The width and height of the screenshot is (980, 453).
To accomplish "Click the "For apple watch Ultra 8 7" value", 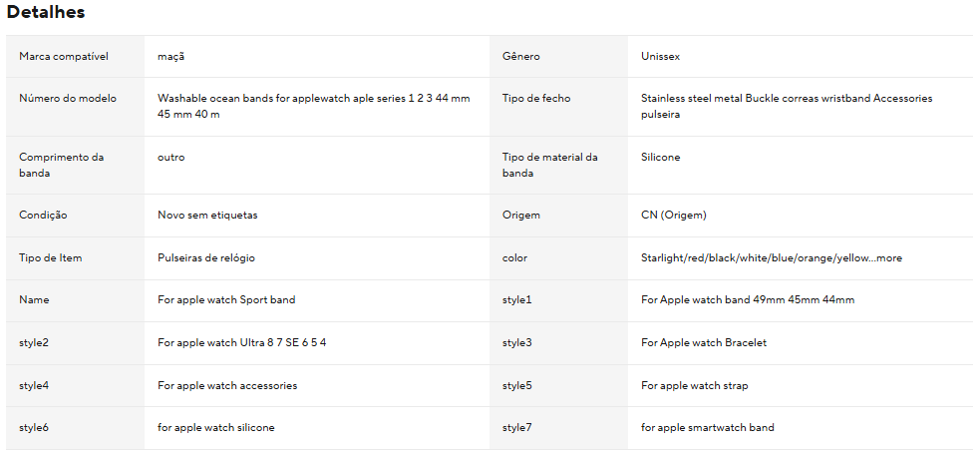I will click(x=241, y=343).
